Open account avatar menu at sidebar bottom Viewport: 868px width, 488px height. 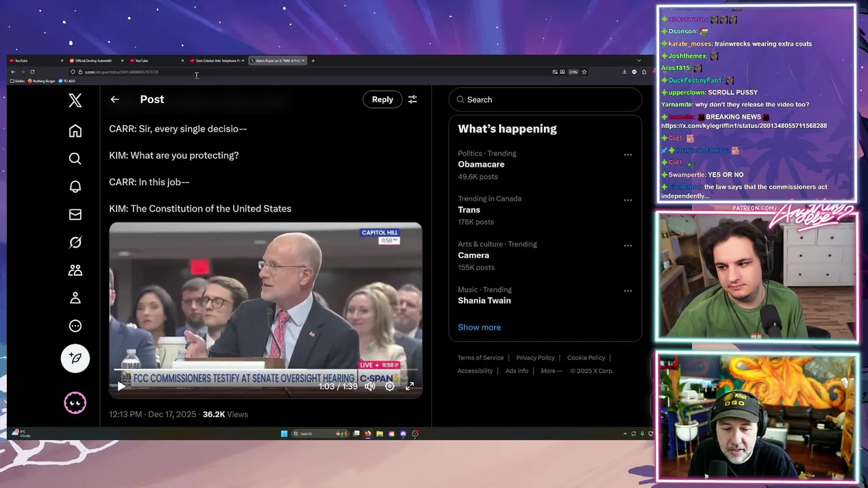pyautogui.click(x=75, y=403)
